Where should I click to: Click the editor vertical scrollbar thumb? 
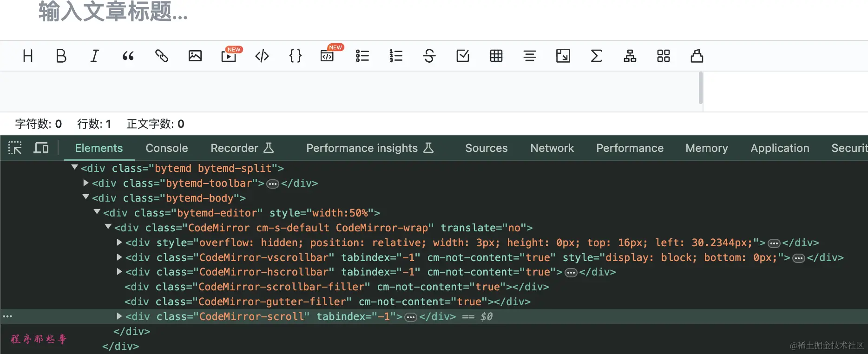[x=701, y=88]
